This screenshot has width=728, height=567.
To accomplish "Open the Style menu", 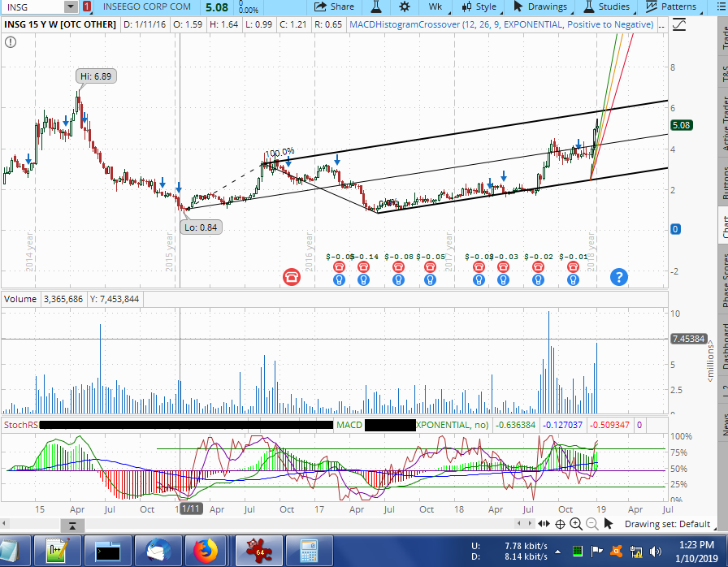I will [478, 6].
